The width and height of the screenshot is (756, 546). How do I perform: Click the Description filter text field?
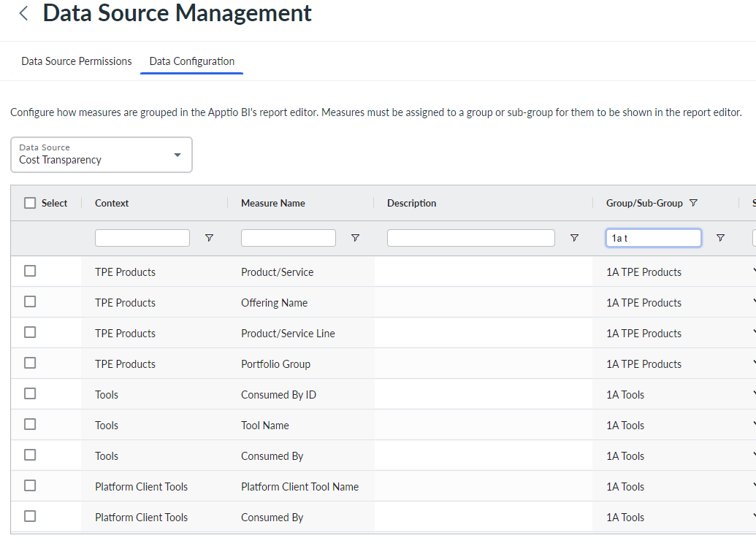471,238
